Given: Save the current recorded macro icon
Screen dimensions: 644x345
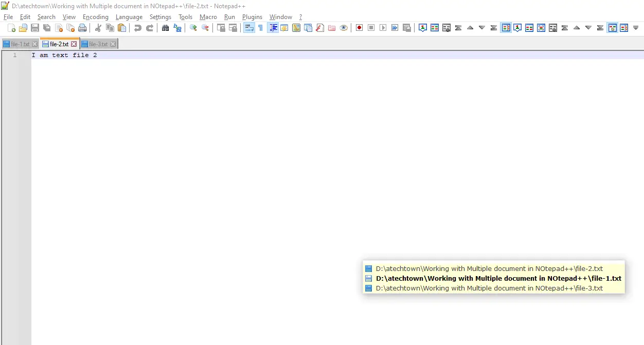Looking at the screenshot, I should pos(406,28).
